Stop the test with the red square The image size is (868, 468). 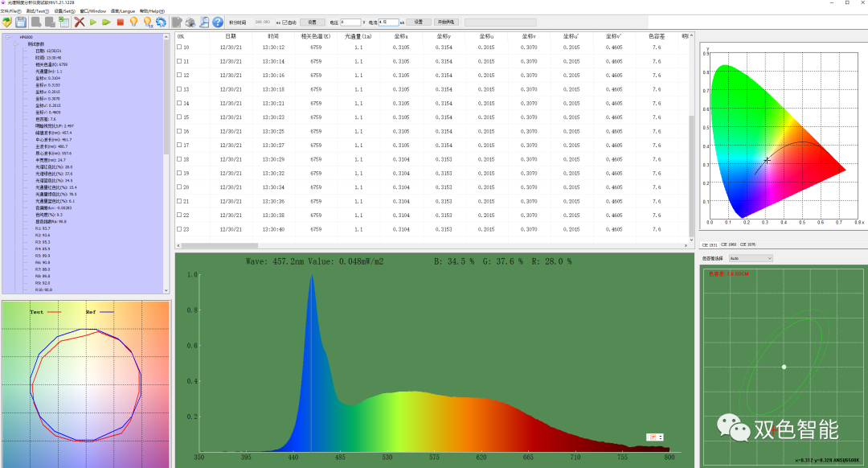pos(120,23)
